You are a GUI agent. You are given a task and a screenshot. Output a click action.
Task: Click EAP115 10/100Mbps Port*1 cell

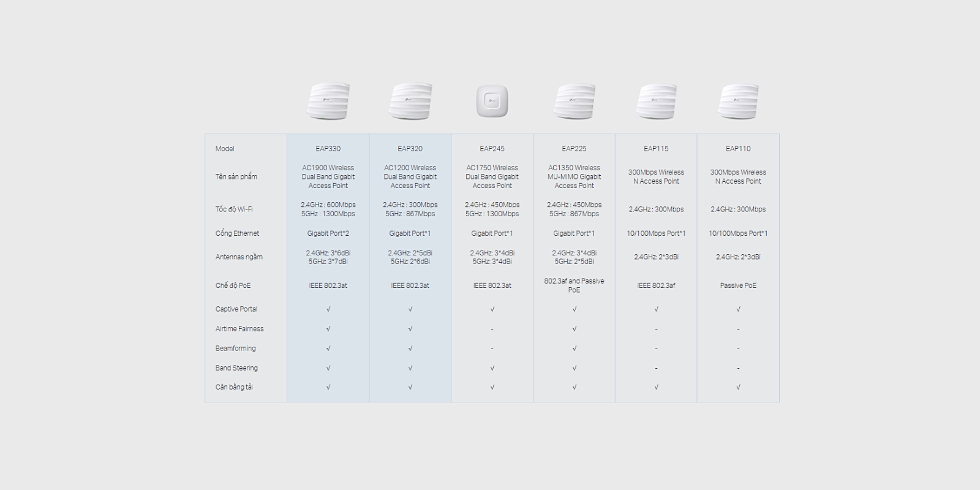coord(656,233)
